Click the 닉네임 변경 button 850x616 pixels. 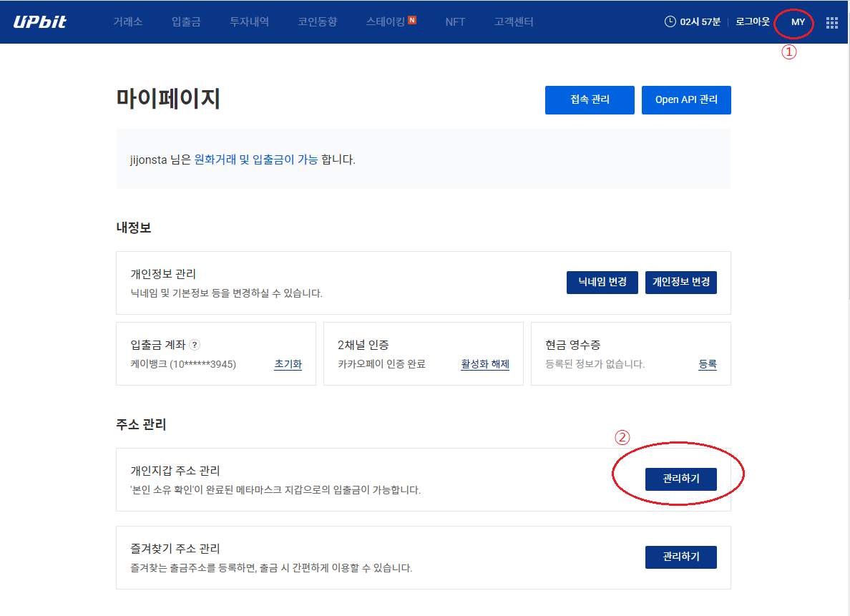[602, 282]
